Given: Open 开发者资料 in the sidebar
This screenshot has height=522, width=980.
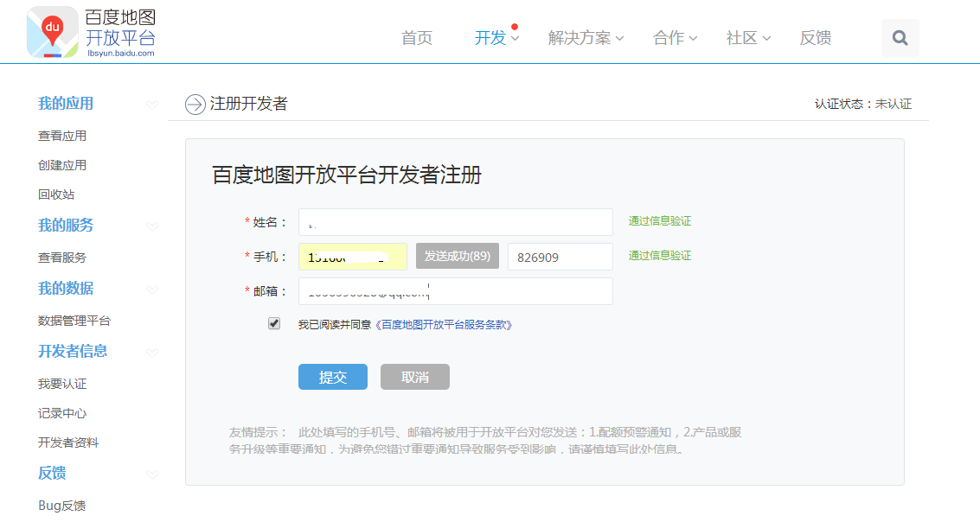Looking at the screenshot, I should coord(68,442).
